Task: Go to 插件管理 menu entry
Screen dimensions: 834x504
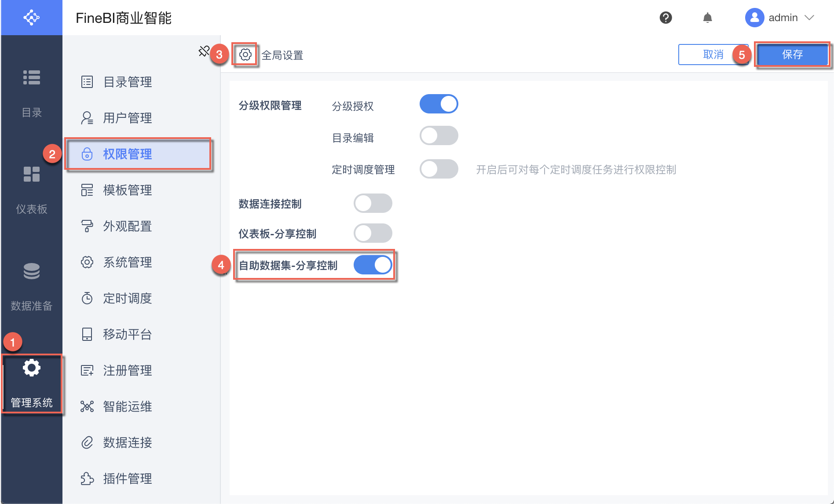Action: tap(128, 478)
